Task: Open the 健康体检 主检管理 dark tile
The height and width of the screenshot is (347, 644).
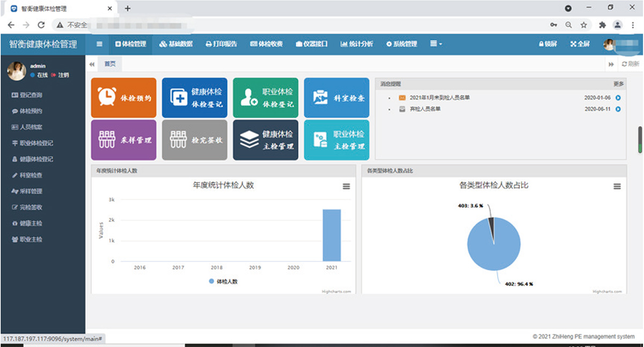Action: (x=265, y=140)
